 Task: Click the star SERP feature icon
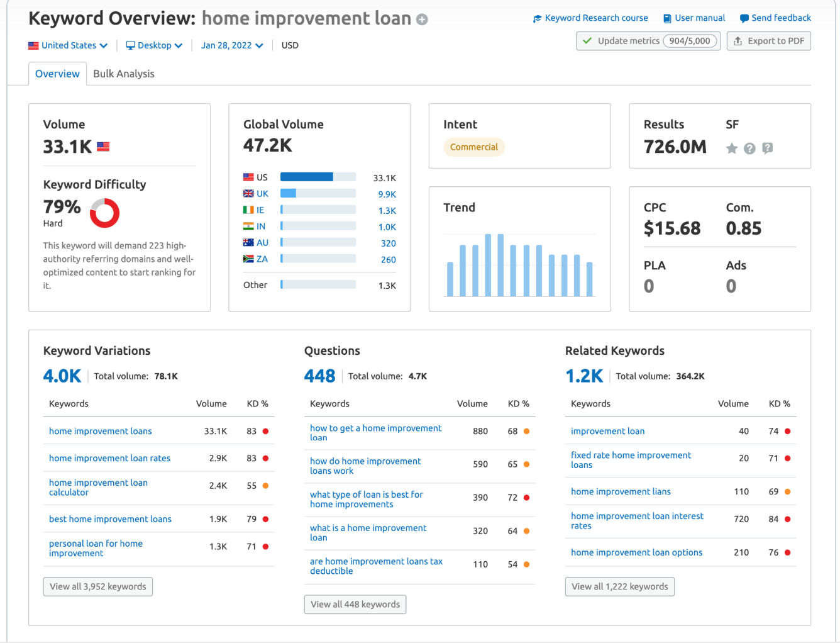tap(732, 148)
